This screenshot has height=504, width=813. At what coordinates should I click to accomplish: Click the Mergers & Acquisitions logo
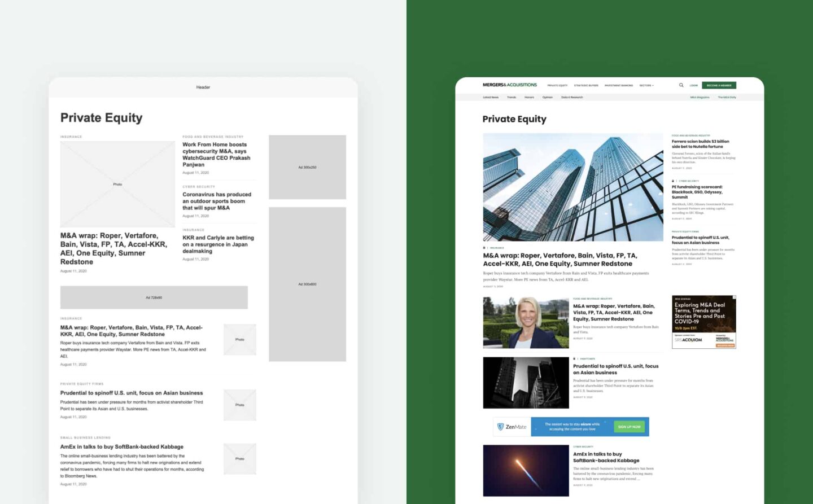510,85
